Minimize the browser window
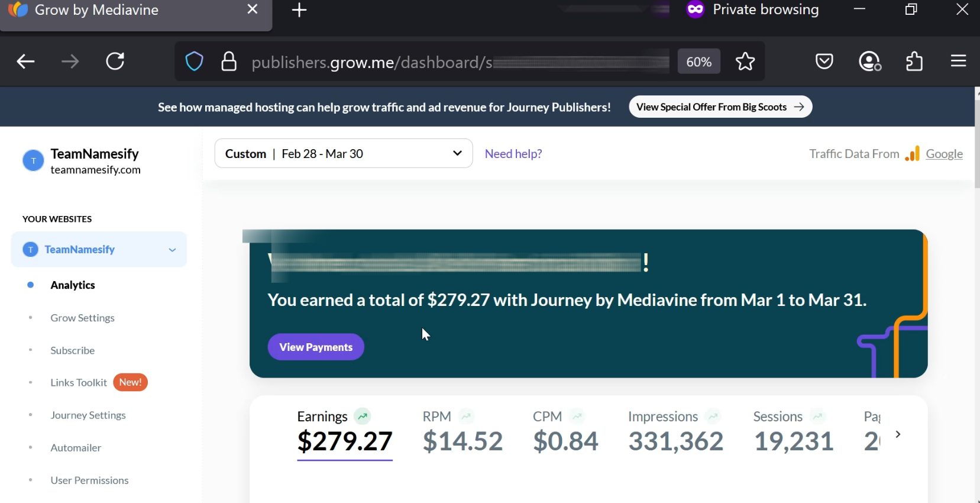This screenshot has height=503, width=980. [x=859, y=9]
